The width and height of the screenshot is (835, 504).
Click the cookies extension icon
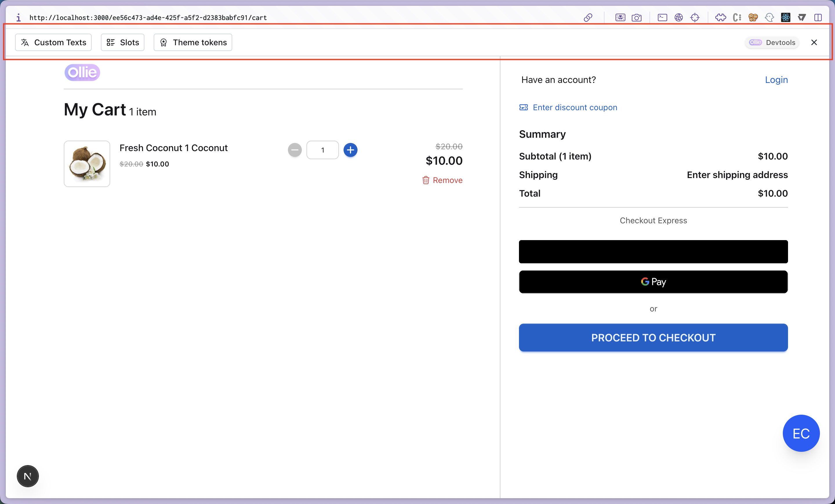coord(753,18)
